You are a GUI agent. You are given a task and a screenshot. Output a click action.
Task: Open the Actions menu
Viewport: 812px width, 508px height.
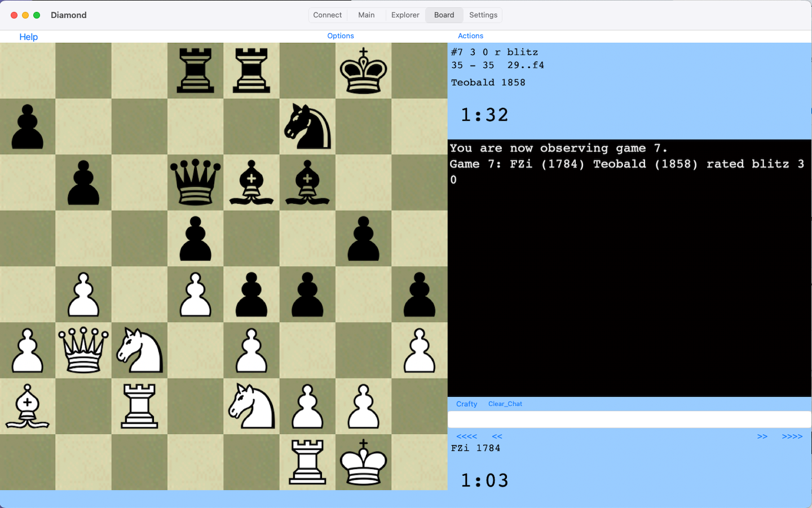pos(470,36)
